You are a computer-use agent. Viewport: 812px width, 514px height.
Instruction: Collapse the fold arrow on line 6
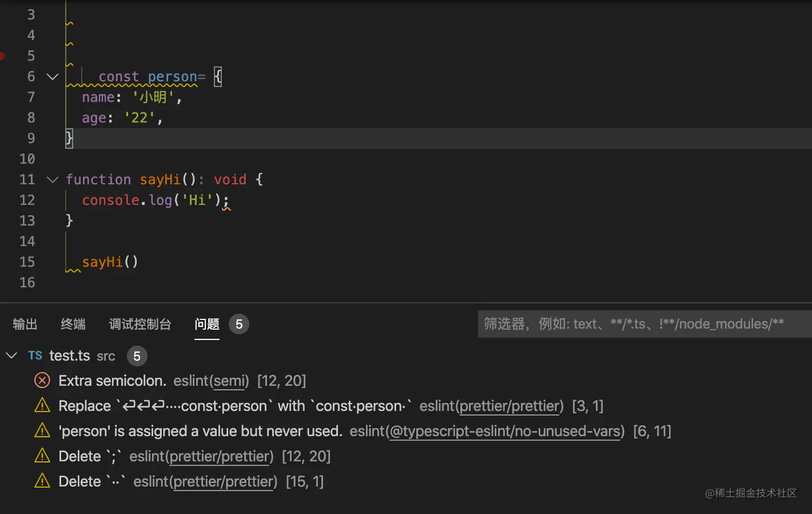53,77
